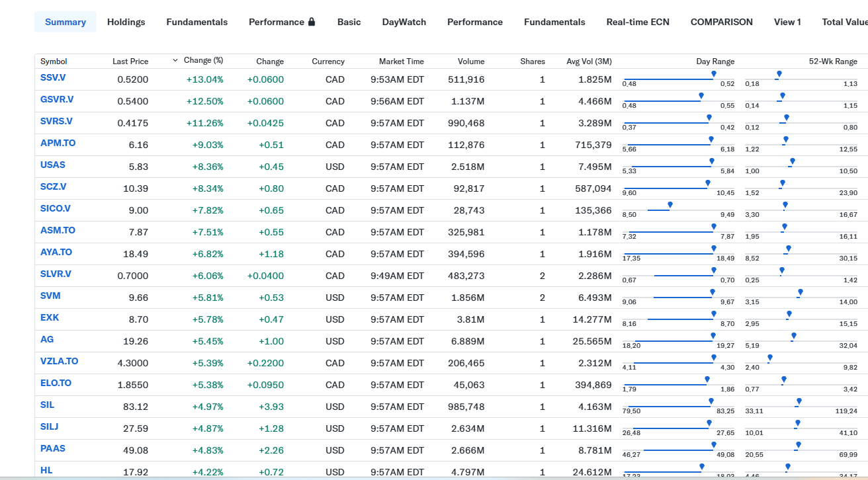The height and width of the screenshot is (480, 868).
Task: Click the sort arrow next to Change (%)
Action: 175,61
